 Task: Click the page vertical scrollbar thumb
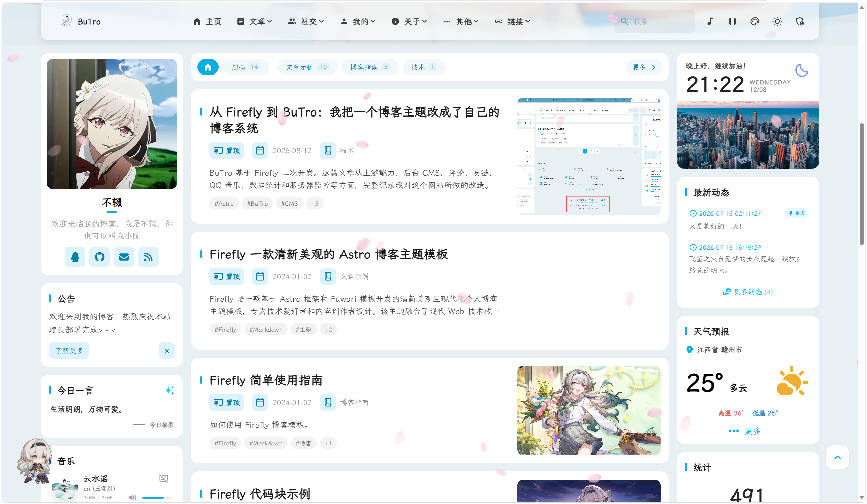[x=861, y=184]
